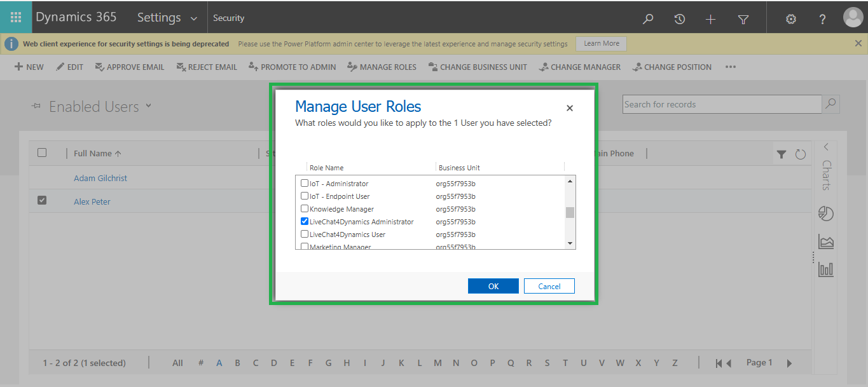
Task: Refresh the user list grid
Action: pyautogui.click(x=801, y=154)
